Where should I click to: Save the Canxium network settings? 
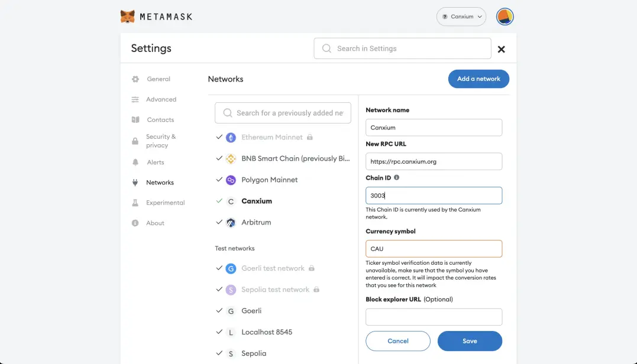[x=470, y=341]
